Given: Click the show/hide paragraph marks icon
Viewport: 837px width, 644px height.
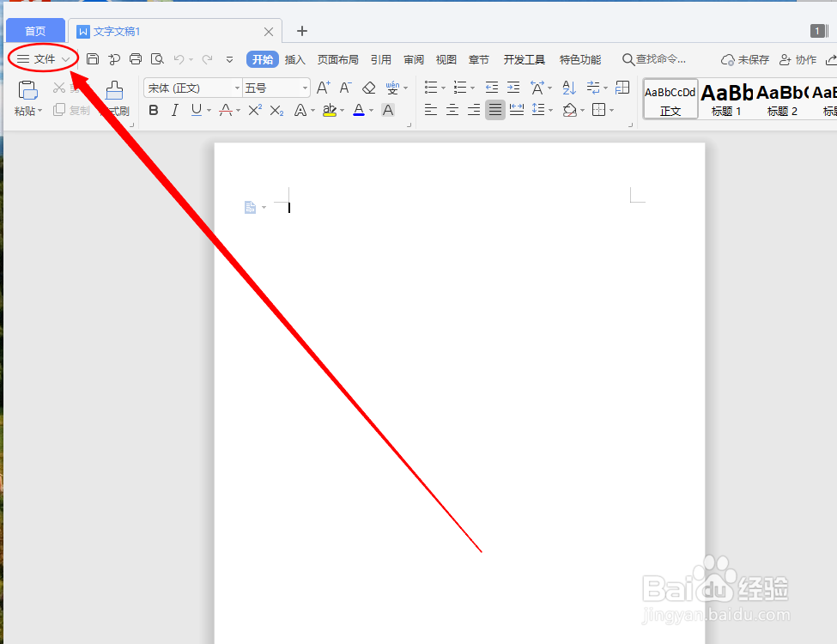Looking at the screenshot, I should pos(593,87).
